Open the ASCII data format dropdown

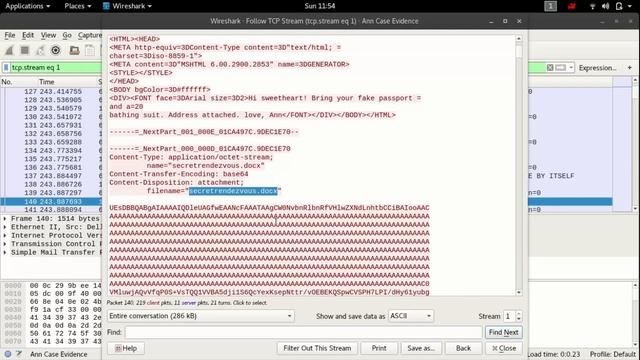coord(411,316)
